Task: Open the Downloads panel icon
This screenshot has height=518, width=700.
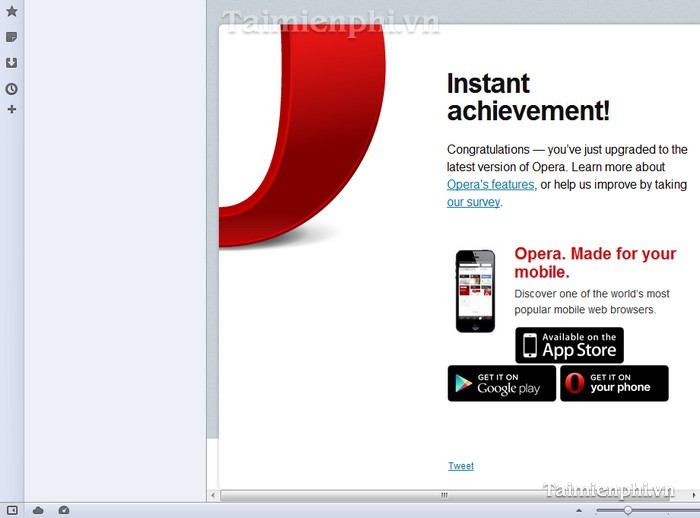Action: (12, 63)
